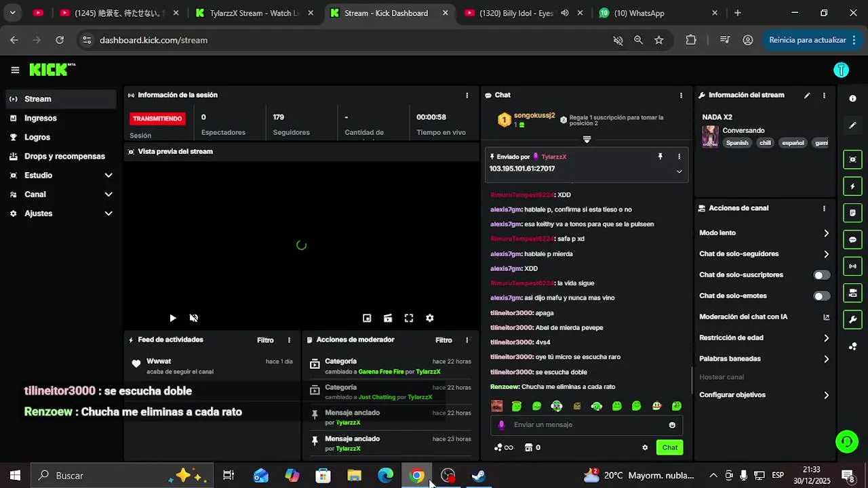
Task: Open the Chat panel three-dot menu
Action: (x=681, y=96)
